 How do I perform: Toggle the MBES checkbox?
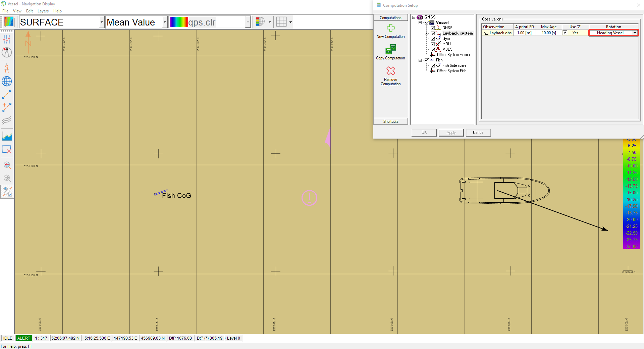click(x=433, y=49)
